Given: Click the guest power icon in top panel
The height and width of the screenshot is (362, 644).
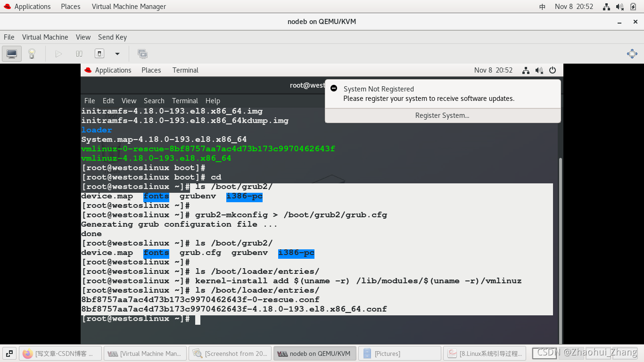Looking at the screenshot, I should point(552,70).
